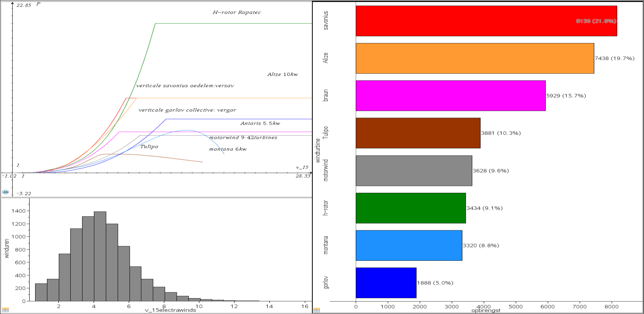644x314 pixels.
Task: Click the 'windturbine' axis label
Action: point(318,150)
